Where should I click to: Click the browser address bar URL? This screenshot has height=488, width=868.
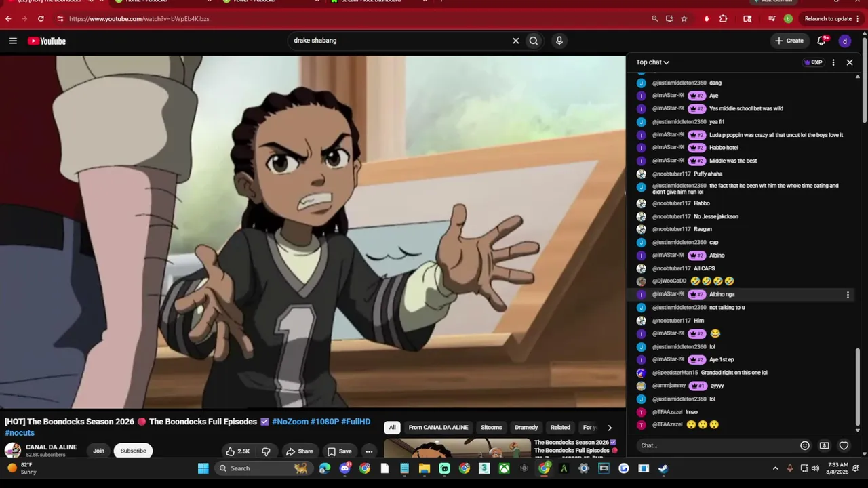(139, 19)
